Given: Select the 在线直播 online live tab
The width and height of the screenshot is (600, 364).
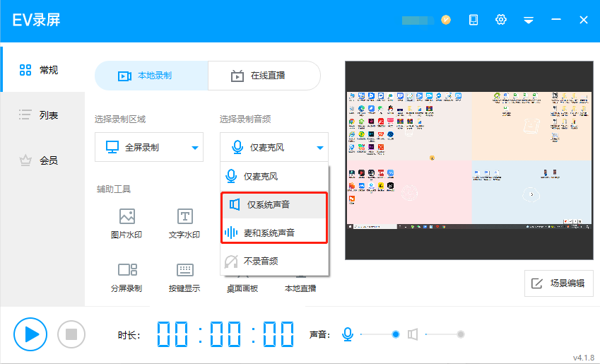Looking at the screenshot, I should click(x=264, y=76).
